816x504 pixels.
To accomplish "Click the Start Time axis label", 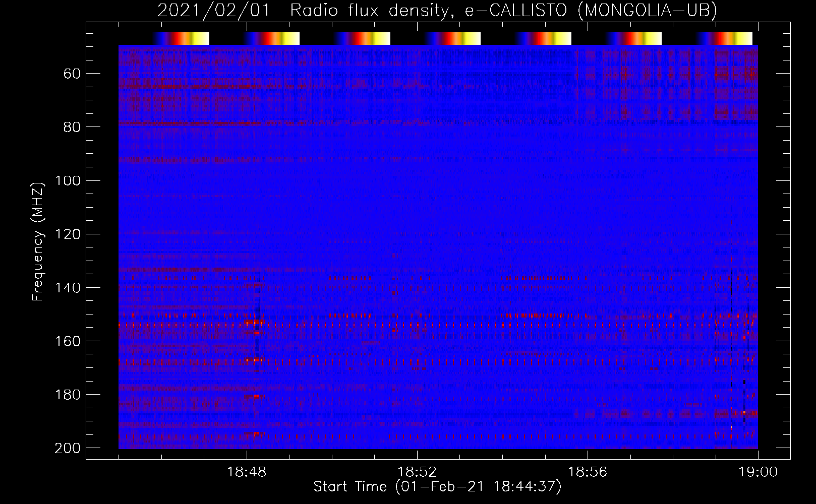I will (x=437, y=487).
